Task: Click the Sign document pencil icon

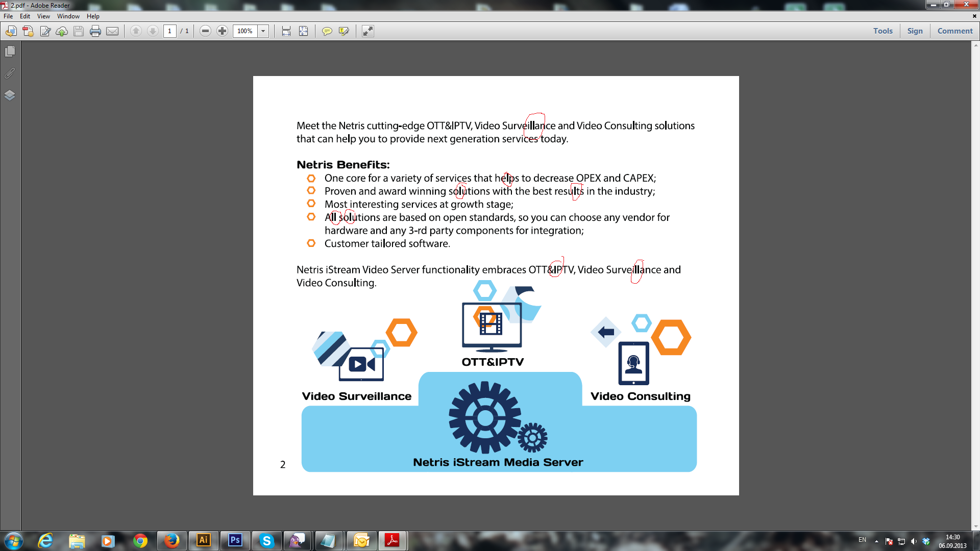Action: click(x=45, y=31)
